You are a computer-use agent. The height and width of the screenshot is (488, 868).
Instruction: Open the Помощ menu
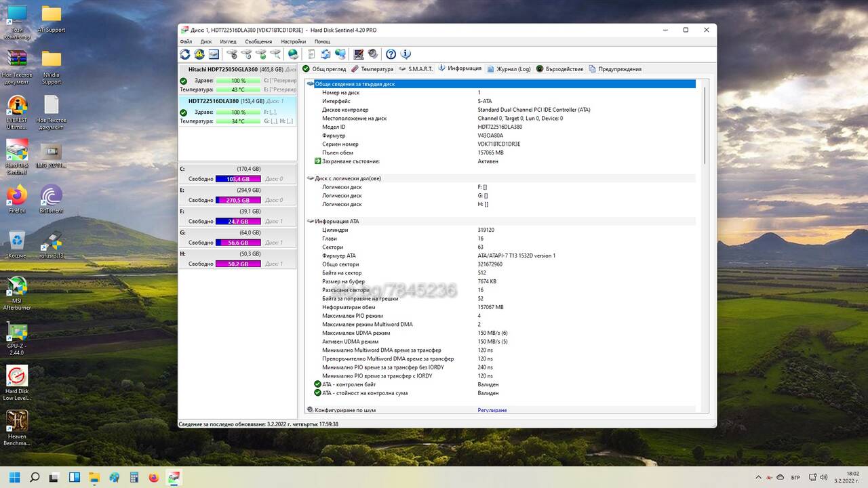[322, 41]
